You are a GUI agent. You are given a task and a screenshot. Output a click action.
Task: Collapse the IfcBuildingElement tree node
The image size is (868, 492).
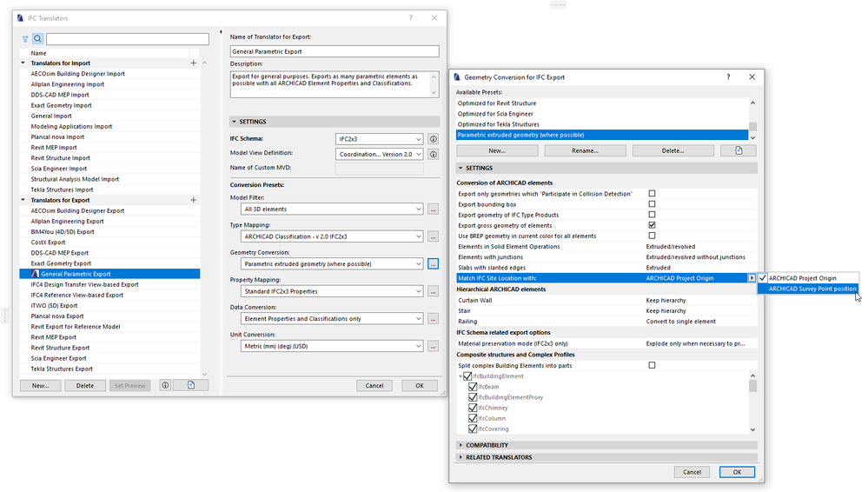(x=461, y=376)
